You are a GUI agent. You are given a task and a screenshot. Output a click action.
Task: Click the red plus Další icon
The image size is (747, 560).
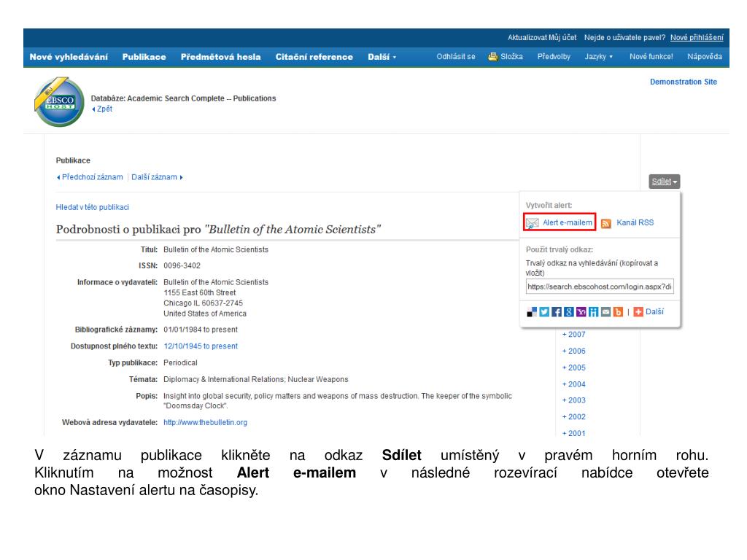click(x=638, y=312)
